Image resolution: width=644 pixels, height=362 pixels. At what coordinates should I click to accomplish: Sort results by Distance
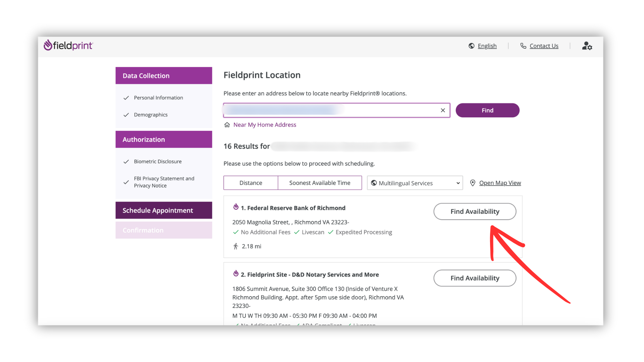pos(251,183)
